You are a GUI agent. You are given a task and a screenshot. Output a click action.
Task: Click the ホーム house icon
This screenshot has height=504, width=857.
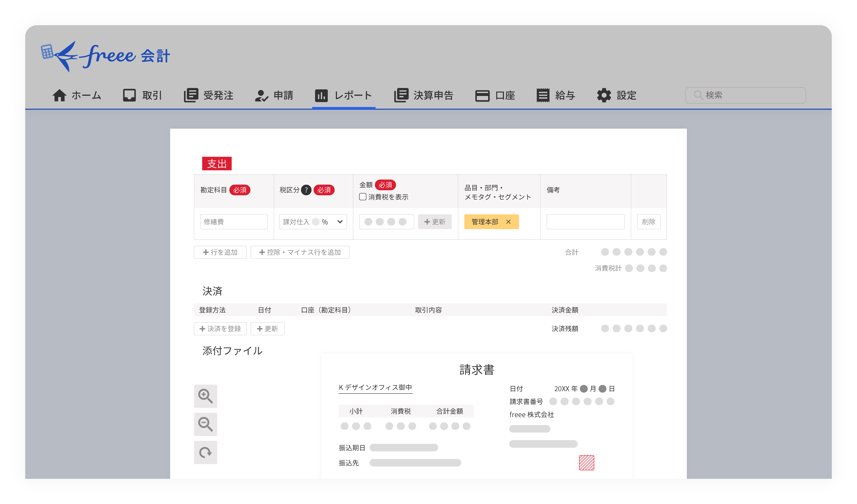click(x=59, y=96)
